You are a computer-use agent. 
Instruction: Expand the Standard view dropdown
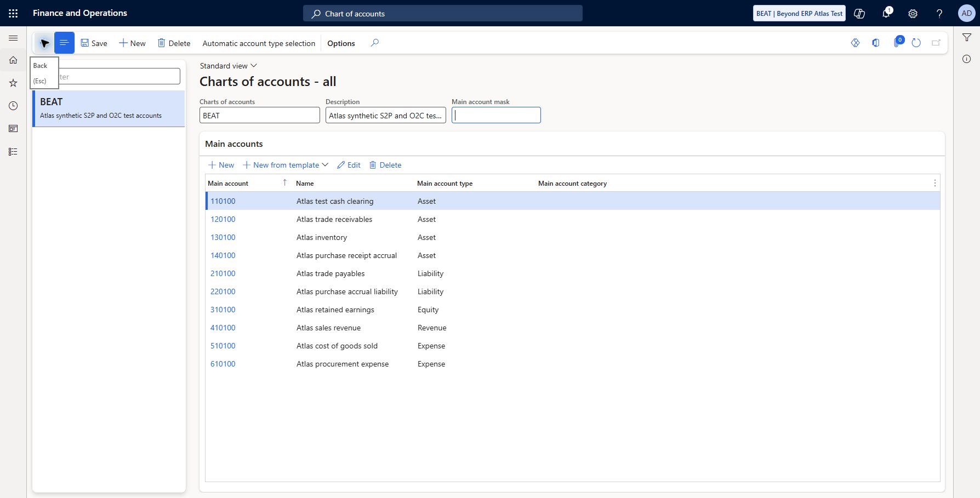click(228, 66)
